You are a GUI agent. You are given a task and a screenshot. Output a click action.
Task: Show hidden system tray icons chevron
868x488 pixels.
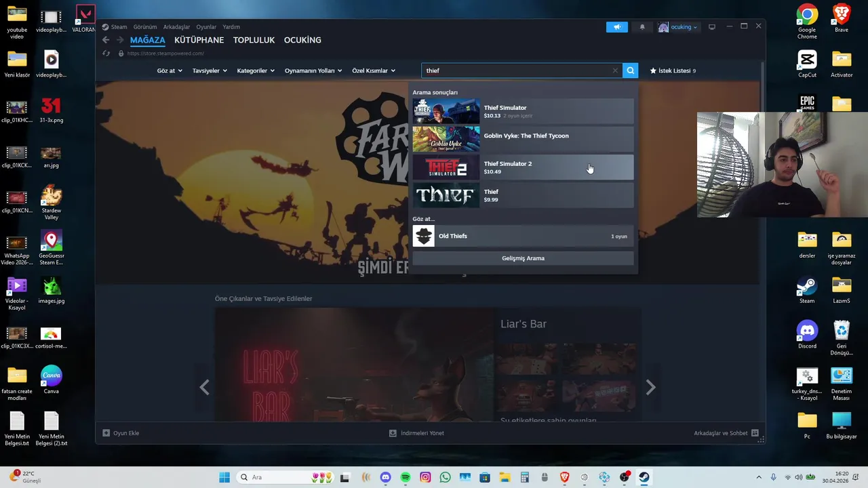coord(759,477)
